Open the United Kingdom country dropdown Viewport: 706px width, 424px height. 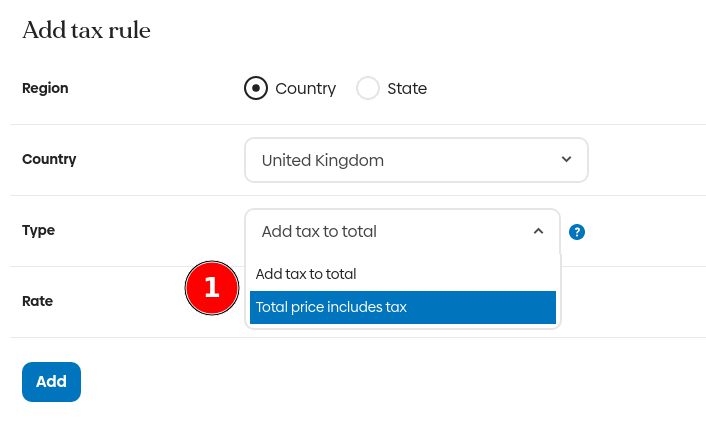(x=416, y=160)
